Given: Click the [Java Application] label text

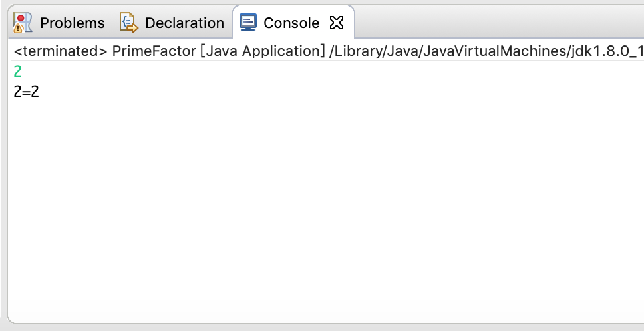Looking at the screenshot, I should (x=263, y=51).
